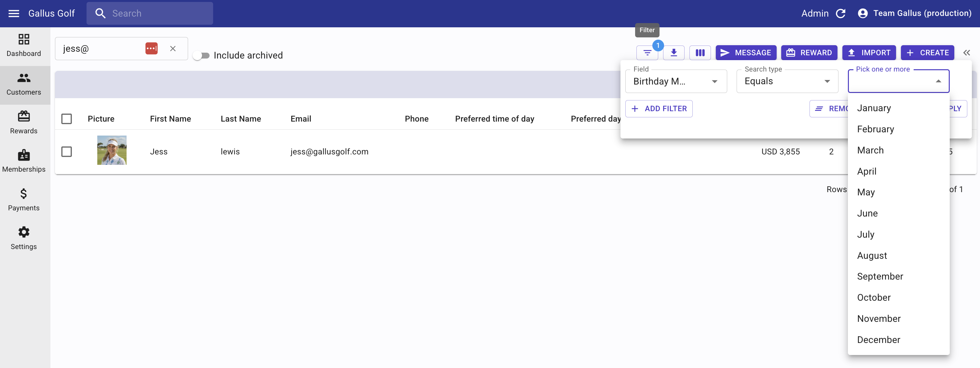Collapse panel with double chevron icon
Image resolution: width=980 pixels, height=368 pixels.
pyautogui.click(x=966, y=53)
